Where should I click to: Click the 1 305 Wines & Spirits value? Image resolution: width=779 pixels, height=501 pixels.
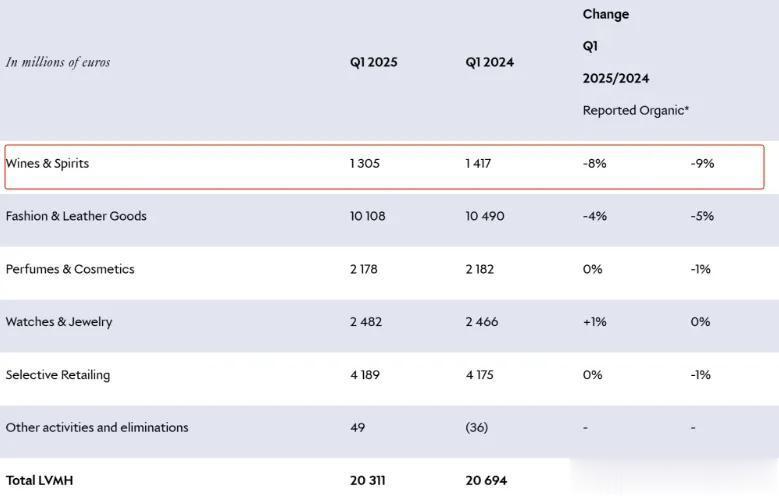365,164
